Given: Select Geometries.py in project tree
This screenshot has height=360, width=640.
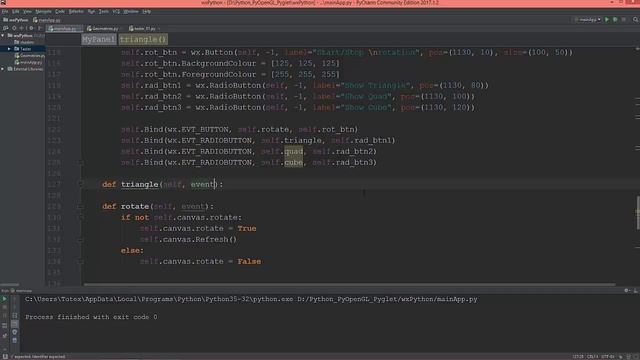Looking at the screenshot, I should pos(29,56).
